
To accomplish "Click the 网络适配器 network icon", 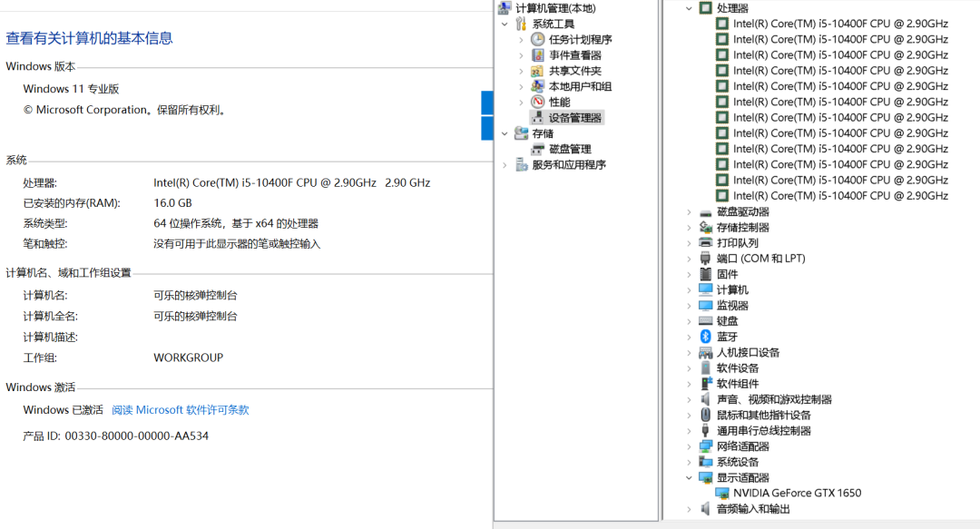I will (706, 446).
